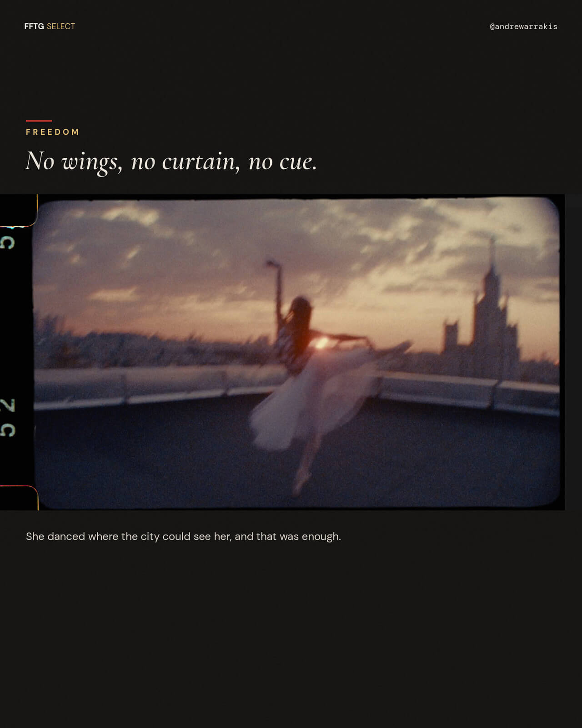Click the word "cue." in the headline

[x=298, y=162]
